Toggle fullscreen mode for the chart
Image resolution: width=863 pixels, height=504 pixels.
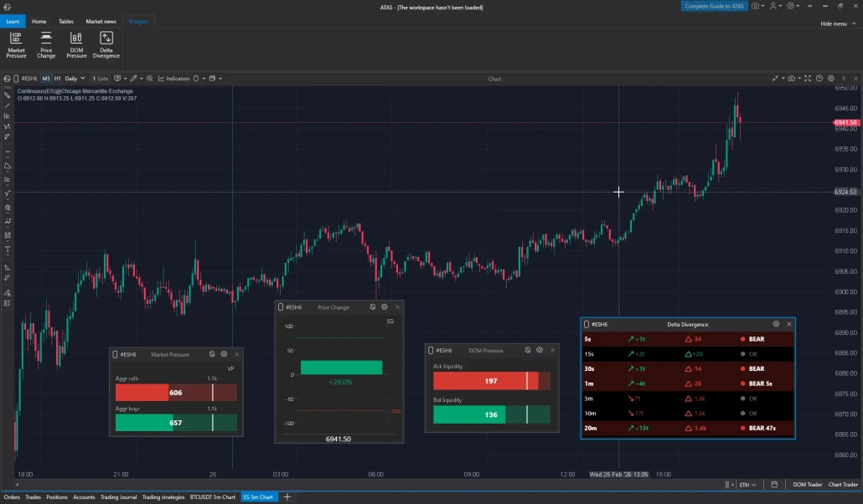pyautogui.click(x=807, y=79)
